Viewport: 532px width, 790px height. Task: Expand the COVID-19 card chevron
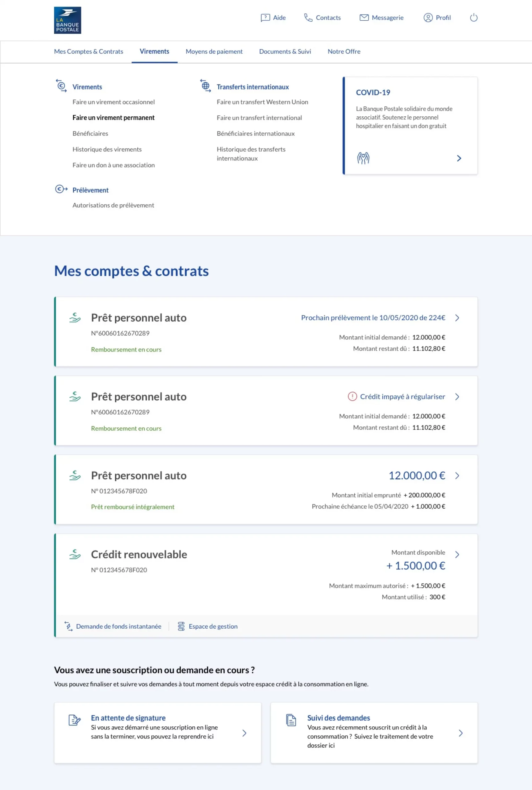[459, 158]
